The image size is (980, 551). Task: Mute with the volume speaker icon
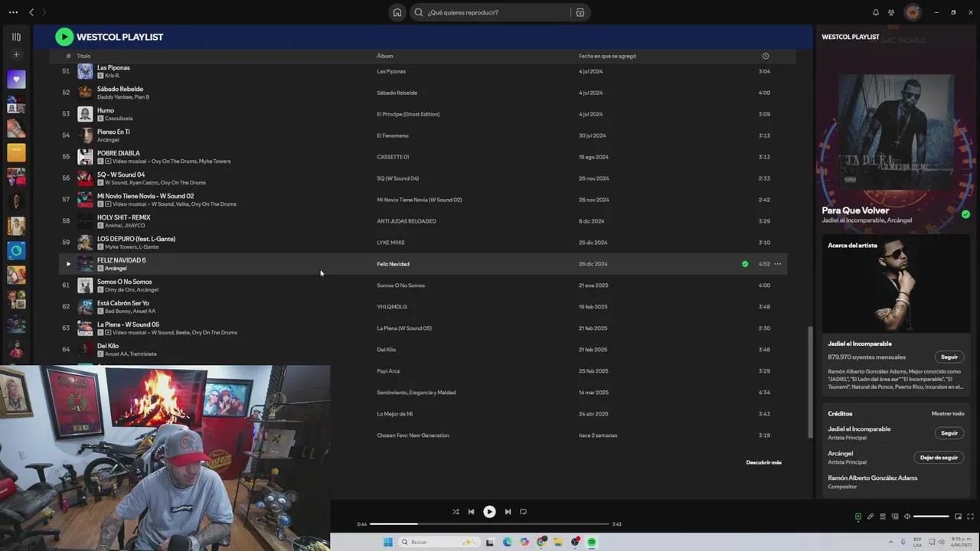coord(907,517)
